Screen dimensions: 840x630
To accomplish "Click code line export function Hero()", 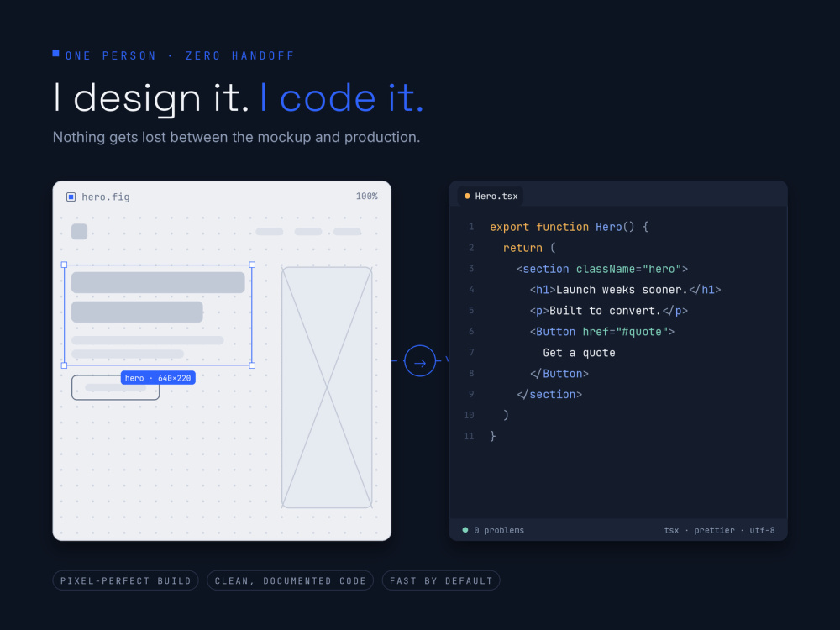I will tap(570, 227).
